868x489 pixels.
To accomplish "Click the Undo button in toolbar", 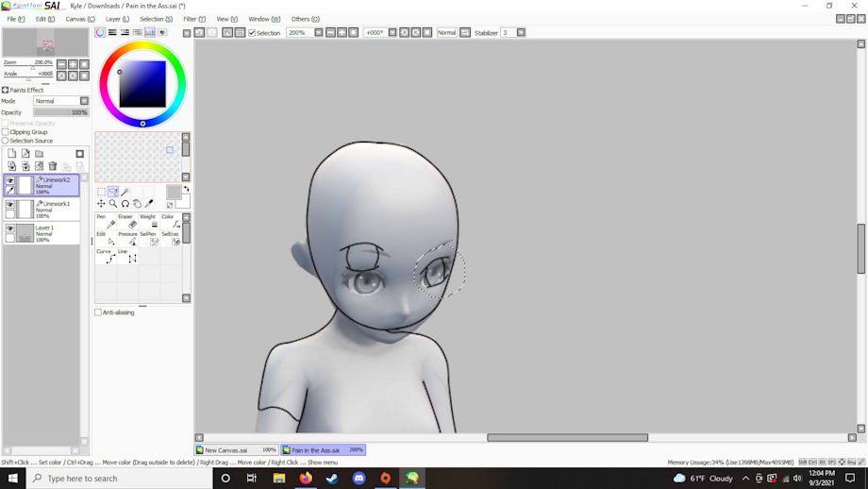I will (199, 33).
